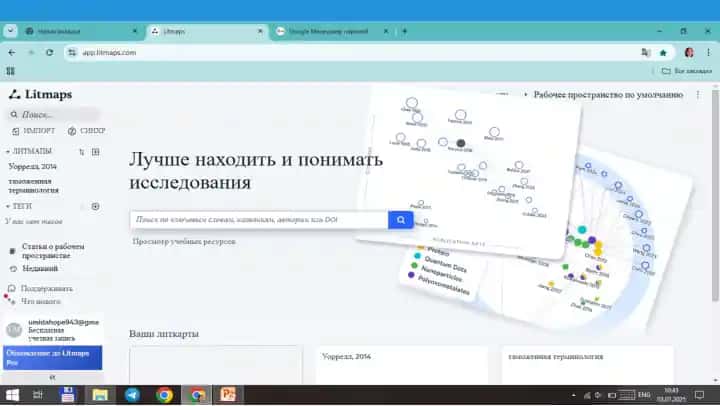Open the Chrome three-dot menu
720x406 pixels.
[709, 53]
